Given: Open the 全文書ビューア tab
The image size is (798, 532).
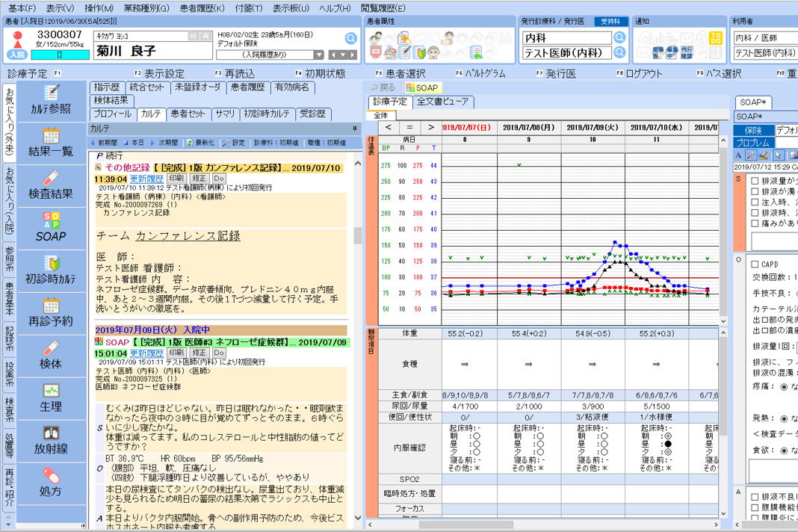Looking at the screenshot, I should pyautogui.click(x=443, y=102).
